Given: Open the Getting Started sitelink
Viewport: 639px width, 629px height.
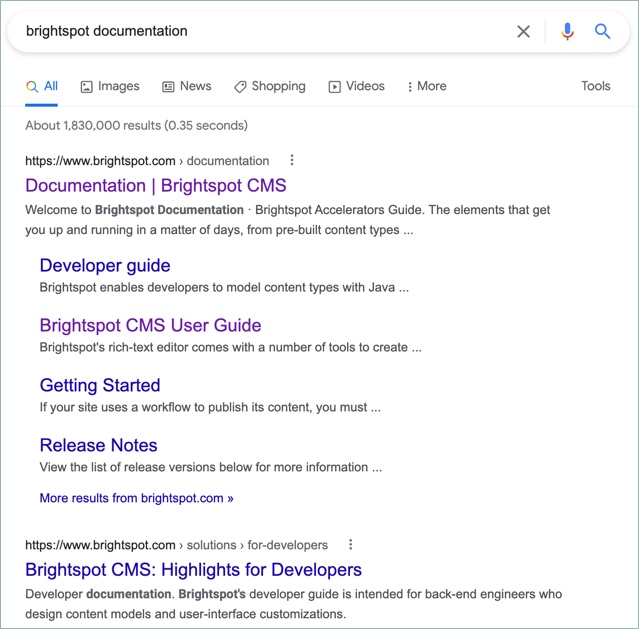Looking at the screenshot, I should tap(100, 385).
